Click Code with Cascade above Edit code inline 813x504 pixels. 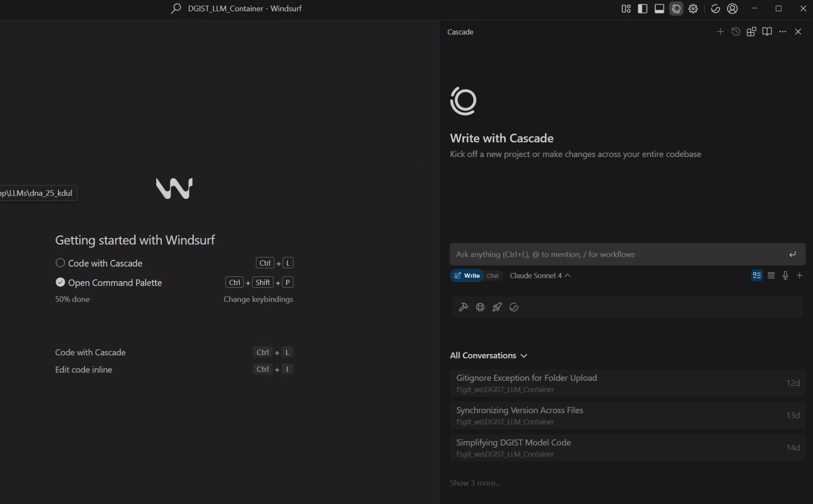[90, 352]
